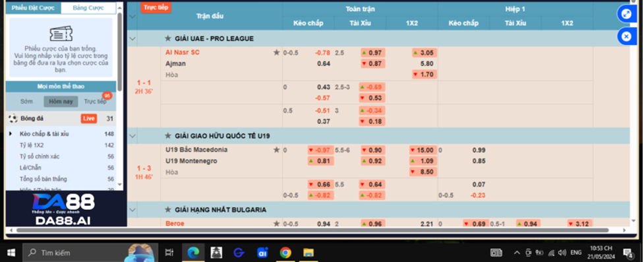
Task: Collapse the GIẢI UAE - PRO LEAGUE section
Action: 132,38
